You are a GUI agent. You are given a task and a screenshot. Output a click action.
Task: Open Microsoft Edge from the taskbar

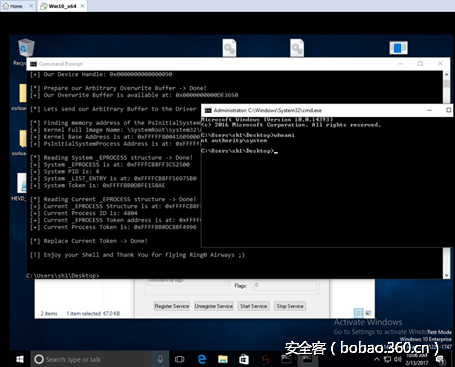pyautogui.click(x=202, y=359)
